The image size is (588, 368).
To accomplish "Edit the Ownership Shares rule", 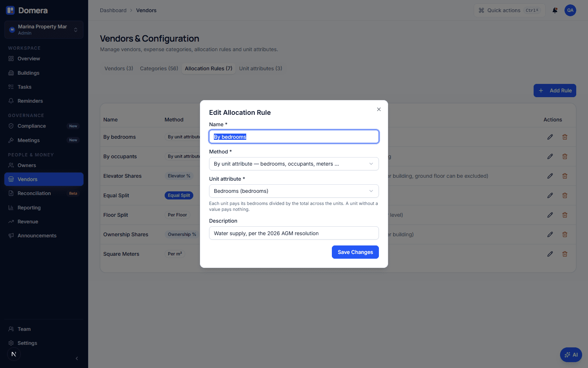I will (x=550, y=234).
